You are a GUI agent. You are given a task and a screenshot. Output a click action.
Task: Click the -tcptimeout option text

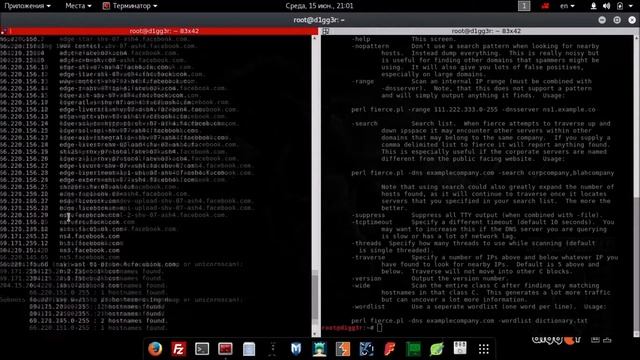372,222
